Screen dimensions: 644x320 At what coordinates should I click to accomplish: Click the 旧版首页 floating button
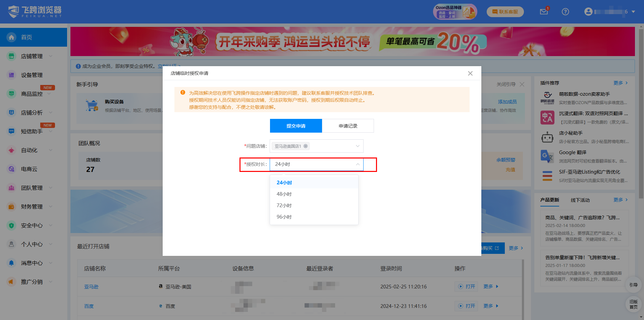(x=633, y=304)
